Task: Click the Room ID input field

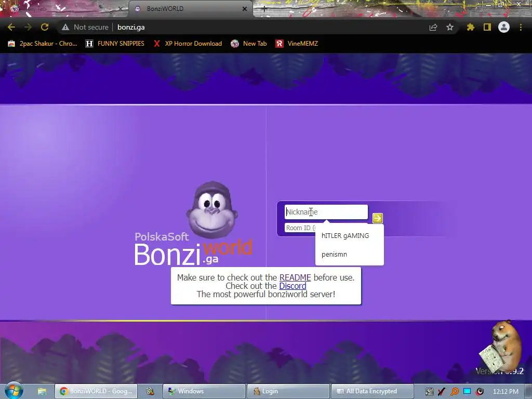Action: click(x=300, y=228)
